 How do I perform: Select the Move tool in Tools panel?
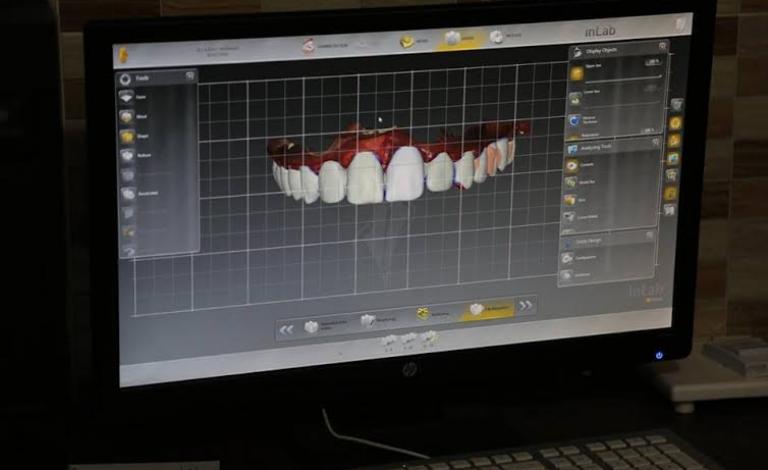127,117
